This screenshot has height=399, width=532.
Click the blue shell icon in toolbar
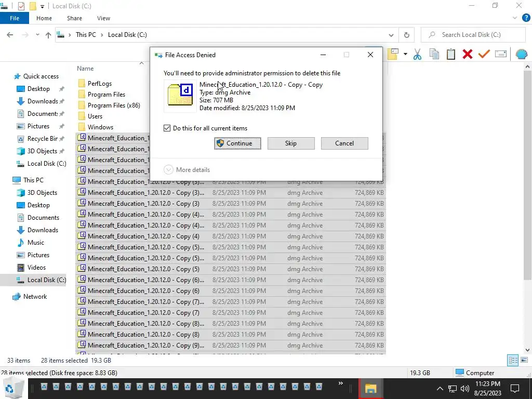pyautogui.click(x=521, y=54)
